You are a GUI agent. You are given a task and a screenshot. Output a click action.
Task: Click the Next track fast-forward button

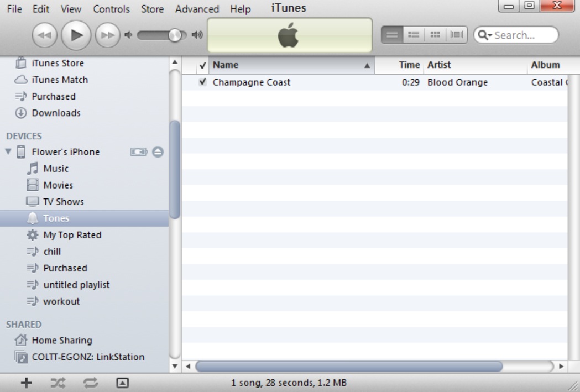click(107, 35)
